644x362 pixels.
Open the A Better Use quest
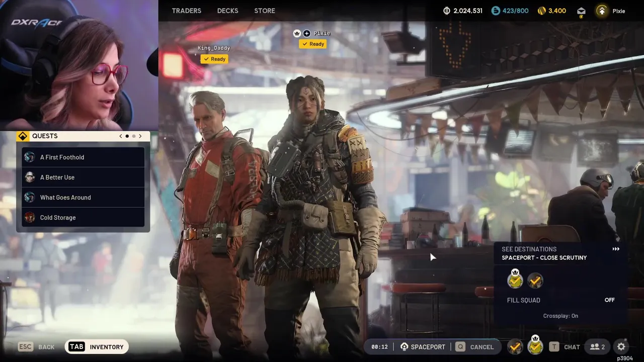pyautogui.click(x=83, y=177)
